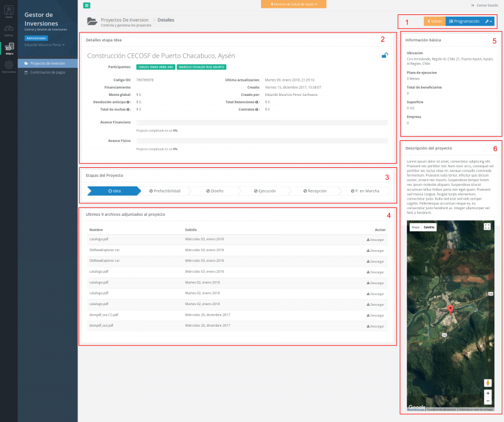This screenshot has height=422, width=504.
Task: Activate the Street View pegman on map
Action: coord(488,383)
